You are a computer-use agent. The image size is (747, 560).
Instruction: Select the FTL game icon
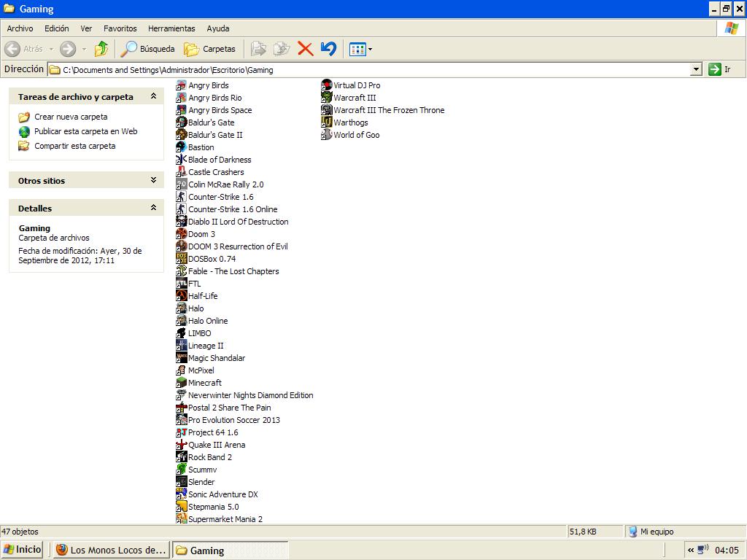click(181, 284)
